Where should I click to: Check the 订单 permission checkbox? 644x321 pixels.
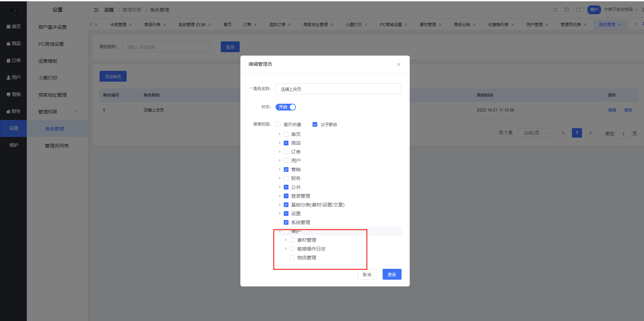coord(286,152)
